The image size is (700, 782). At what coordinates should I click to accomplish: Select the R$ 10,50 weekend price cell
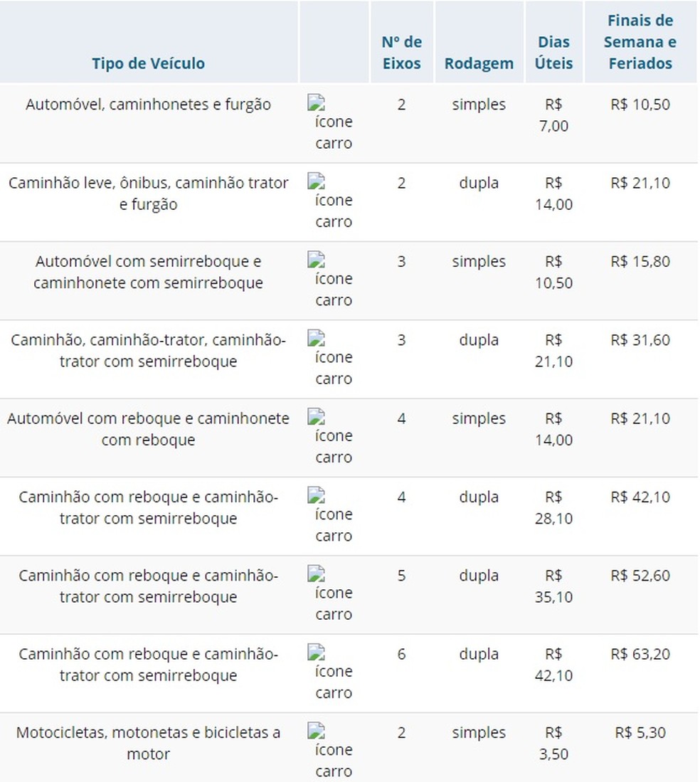(640, 104)
